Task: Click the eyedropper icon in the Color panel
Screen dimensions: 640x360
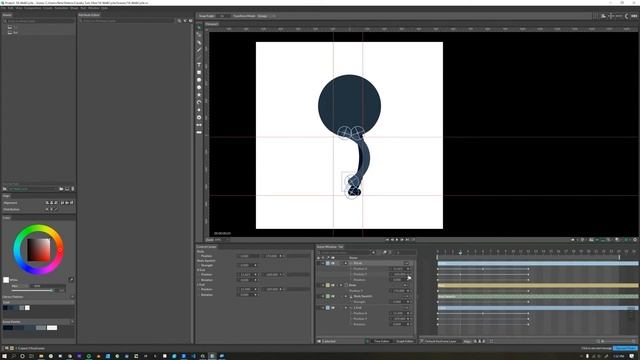Action: tap(71, 280)
